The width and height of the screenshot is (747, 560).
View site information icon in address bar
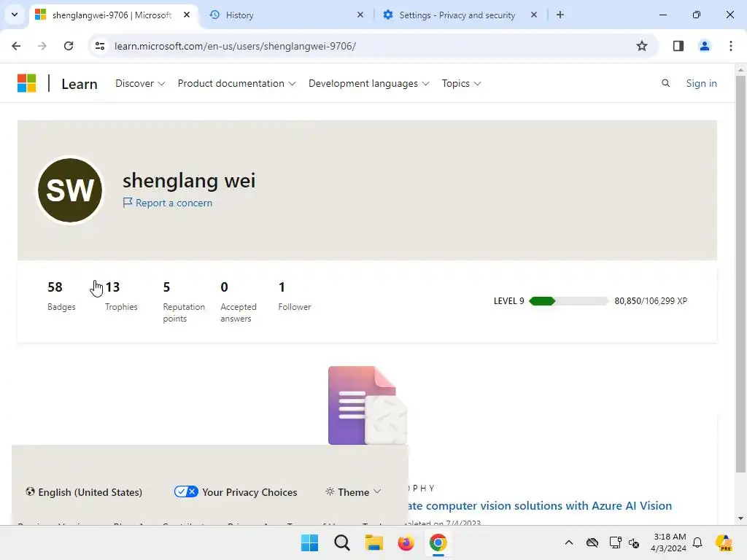tap(99, 46)
